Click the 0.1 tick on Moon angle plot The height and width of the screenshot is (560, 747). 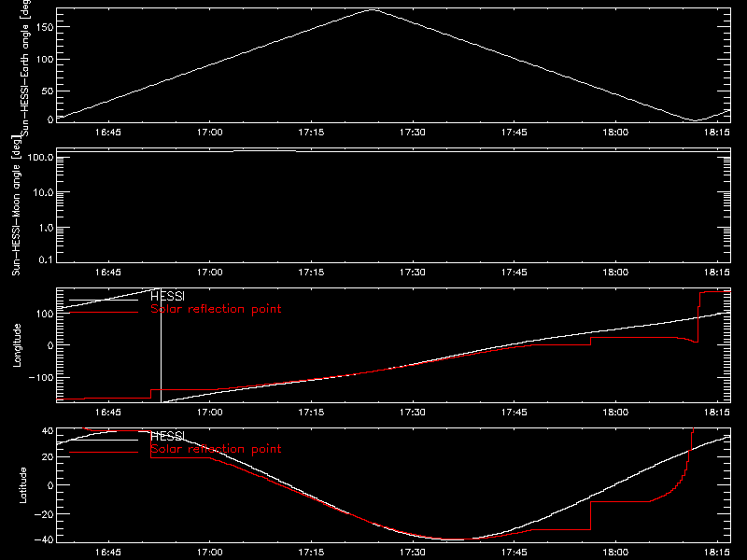pyautogui.click(x=46, y=260)
